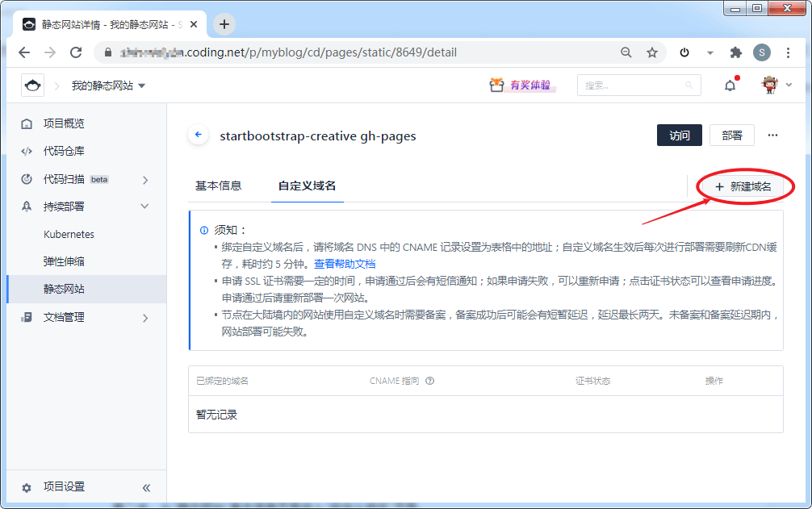This screenshot has height=509, width=812.
Task: Click the Coding logo home icon
Action: (x=32, y=86)
